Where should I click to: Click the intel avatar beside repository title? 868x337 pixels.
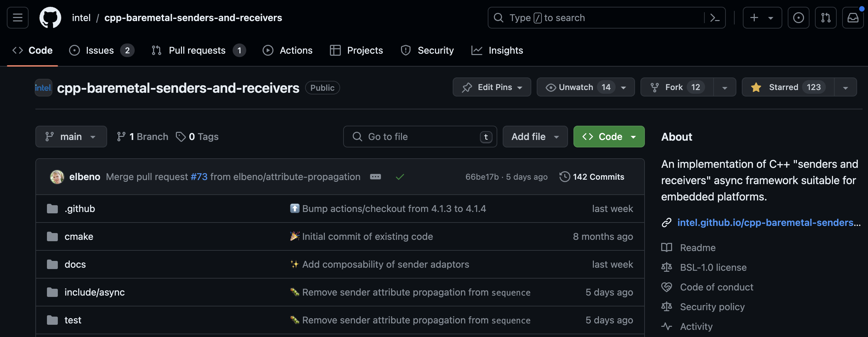(44, 88)
